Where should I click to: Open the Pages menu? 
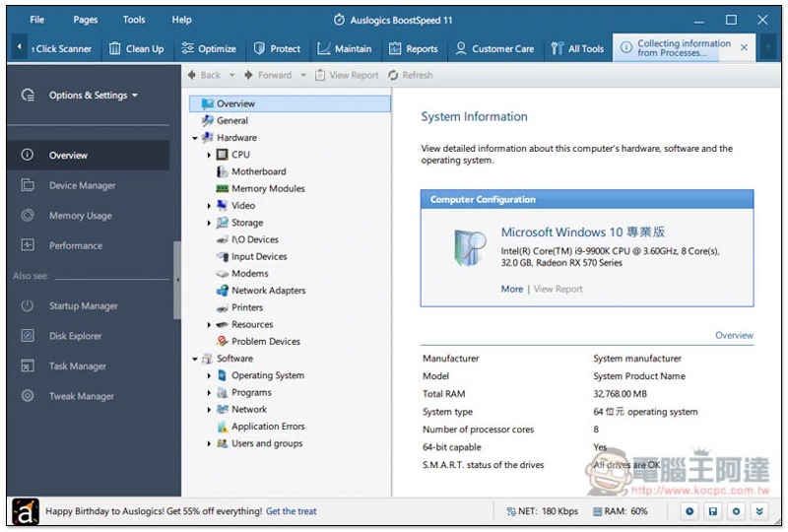[86, 20]
